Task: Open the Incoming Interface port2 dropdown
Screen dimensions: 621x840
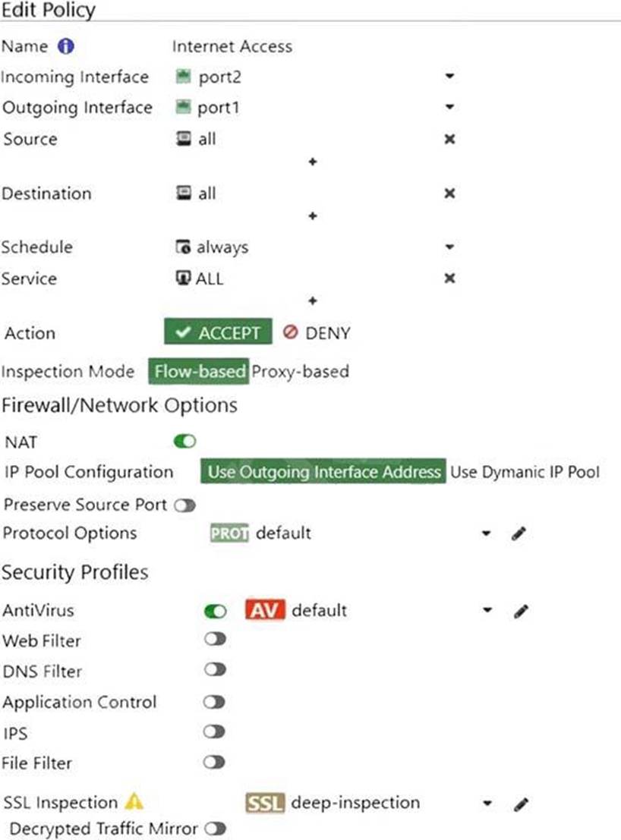Action: click(449, 77)
